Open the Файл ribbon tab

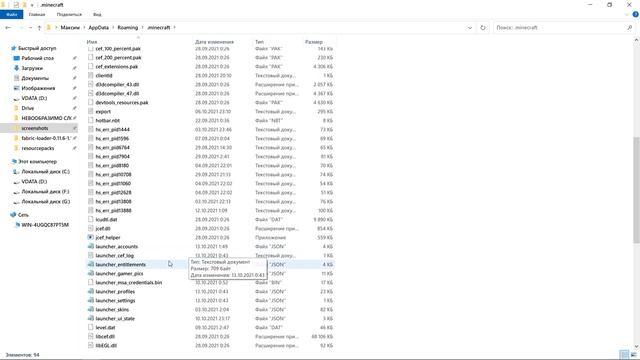tap(11, 14)
